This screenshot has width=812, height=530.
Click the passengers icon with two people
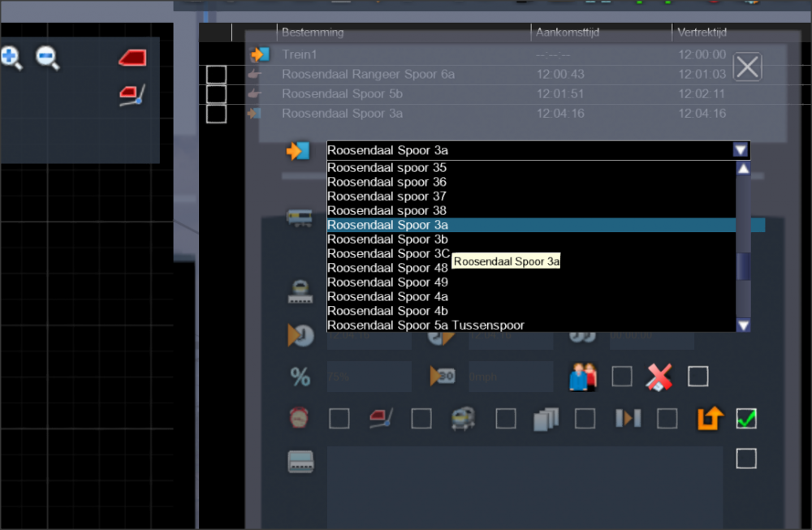[582, 377]
